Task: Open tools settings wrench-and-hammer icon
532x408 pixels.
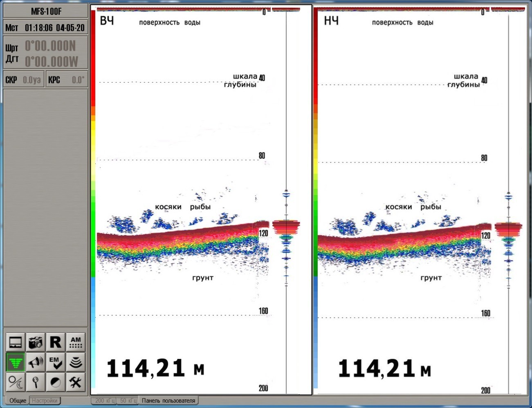Action: coord(76,382)
